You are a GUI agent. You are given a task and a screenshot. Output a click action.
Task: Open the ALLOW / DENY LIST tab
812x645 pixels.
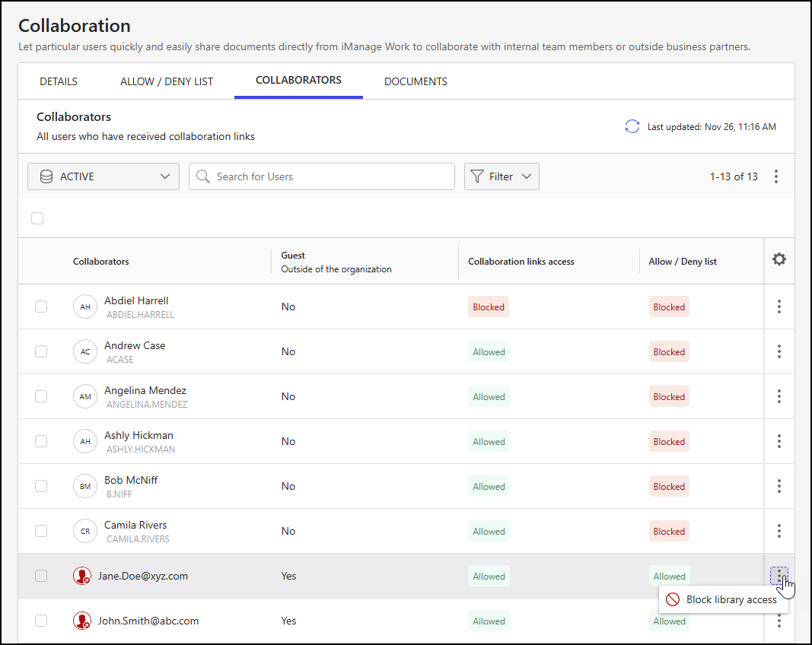pos(167,81)
